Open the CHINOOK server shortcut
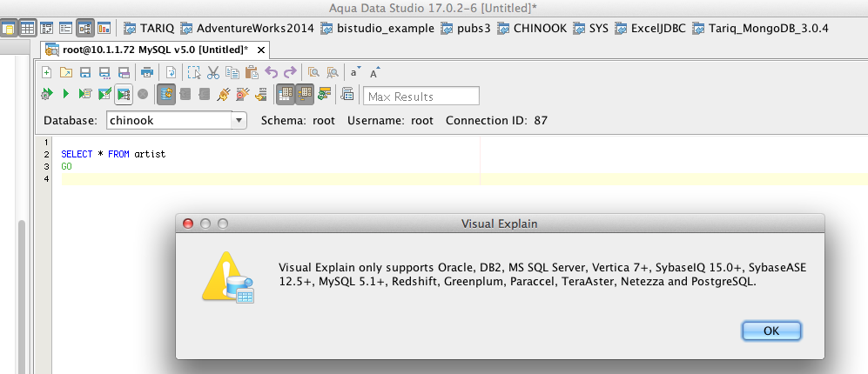Screen dimensions: 868x374 click(x=532, y=28)
